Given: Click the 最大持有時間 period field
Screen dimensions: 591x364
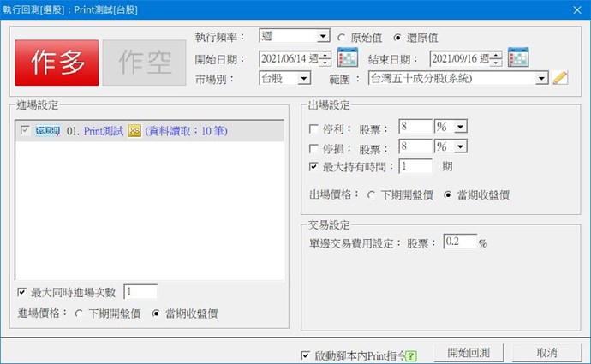Looking at the screenshot, I should click(415, 166).
